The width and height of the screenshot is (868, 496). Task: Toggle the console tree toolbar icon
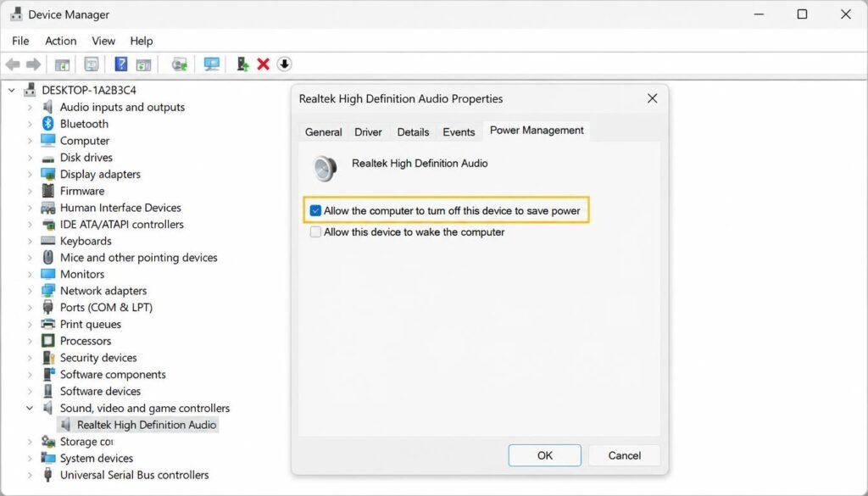click(x=62, y=64)
